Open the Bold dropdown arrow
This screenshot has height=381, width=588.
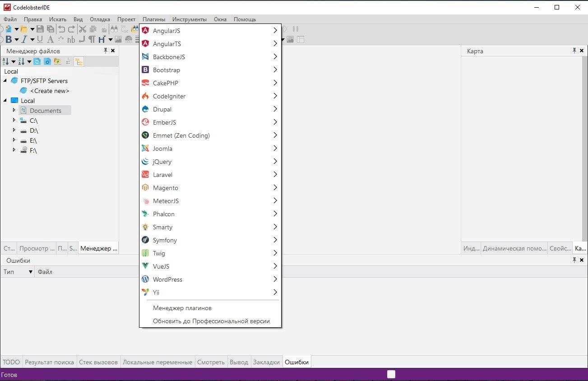pyautogui.click(x=17, y=40)
